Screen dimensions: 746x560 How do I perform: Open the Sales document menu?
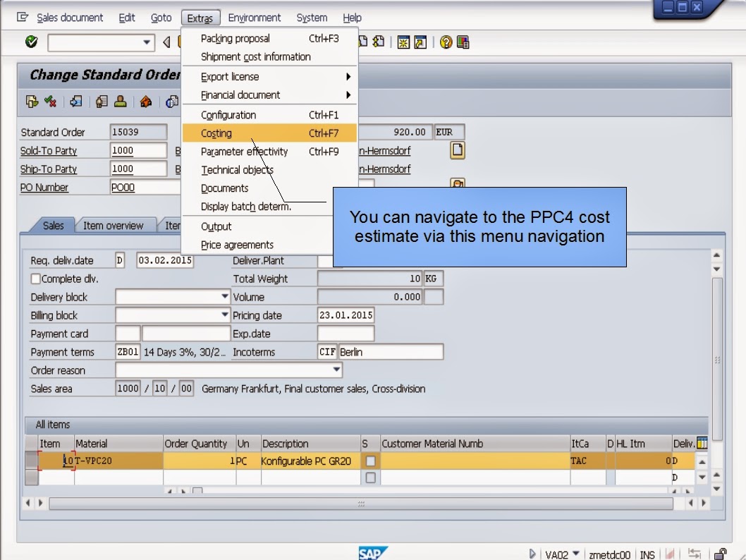pyautogui.click(x=70, y=18)
